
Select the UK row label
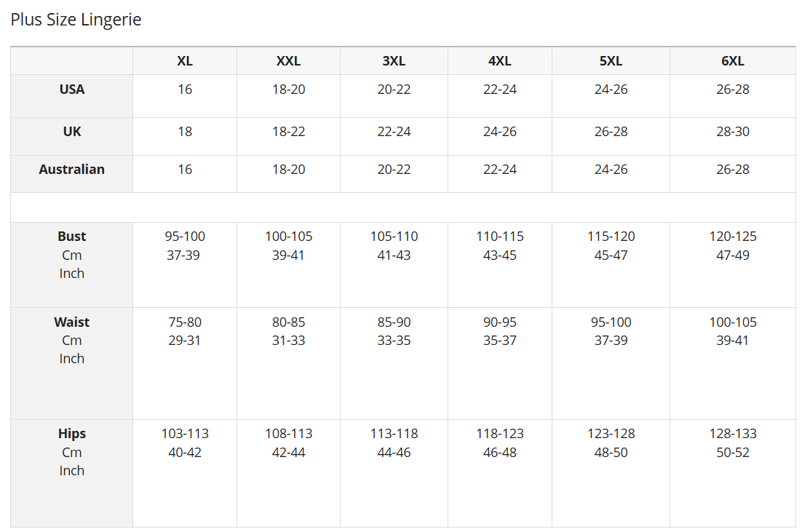pyautogui.click(x=72, y=132)
